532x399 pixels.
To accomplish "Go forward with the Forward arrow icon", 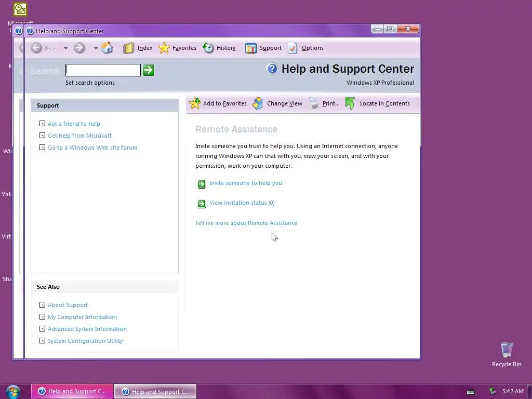I will (x=79, y=48).
